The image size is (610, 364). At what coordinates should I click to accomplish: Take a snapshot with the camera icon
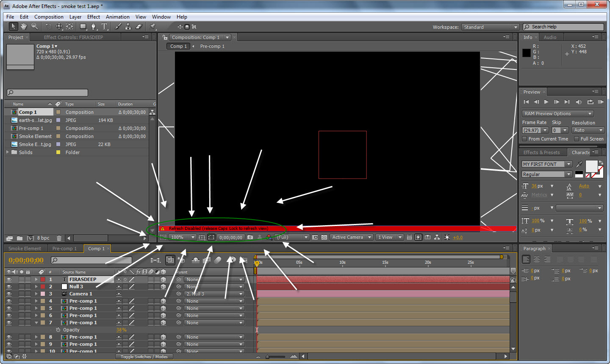point(250,237)
